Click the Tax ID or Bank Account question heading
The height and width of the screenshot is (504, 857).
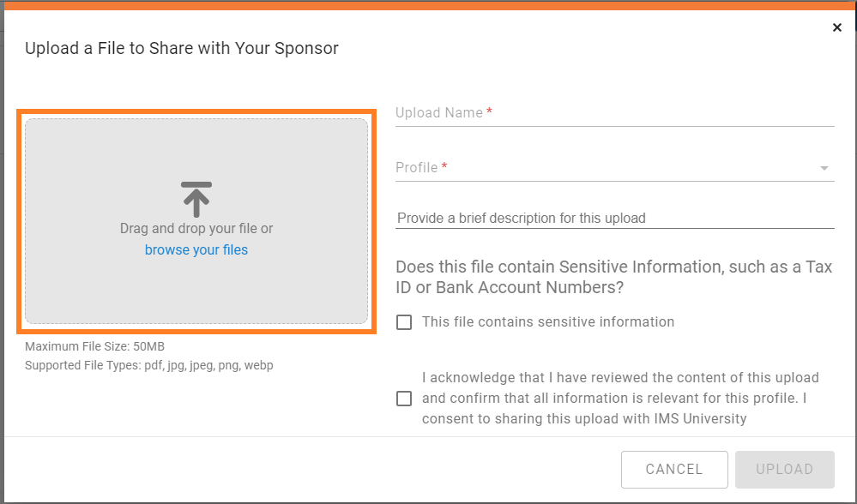pos(613,277)
